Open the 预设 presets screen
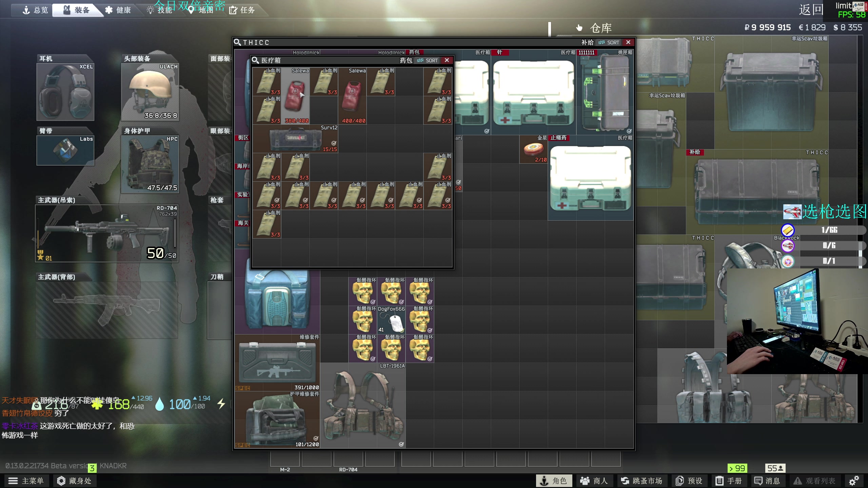Image resolution: width=868 pixels, height=488 pixels. [689, 481]
